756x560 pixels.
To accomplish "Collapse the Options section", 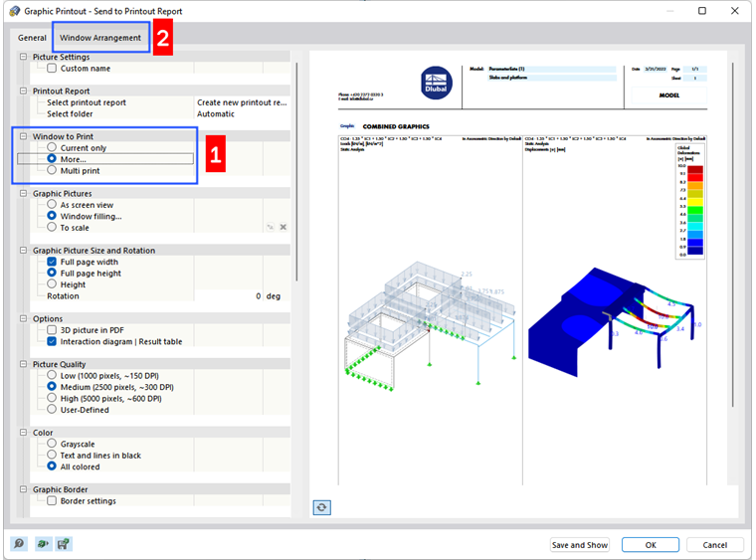I will (23, 318).
